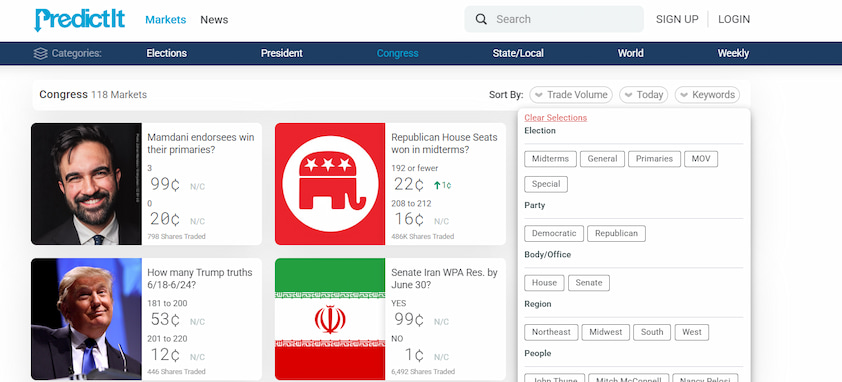Screen dimensions: 842x382
Task: Click the 20¢ price in Mamdani market
Action: tap(165, 219)
